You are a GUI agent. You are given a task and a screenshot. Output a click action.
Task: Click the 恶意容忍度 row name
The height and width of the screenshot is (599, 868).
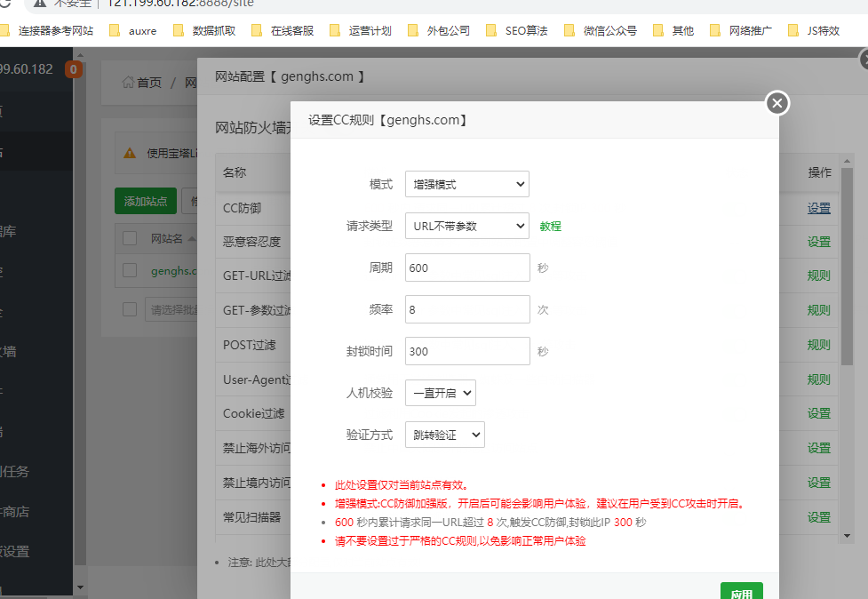[x=252, y=242]
